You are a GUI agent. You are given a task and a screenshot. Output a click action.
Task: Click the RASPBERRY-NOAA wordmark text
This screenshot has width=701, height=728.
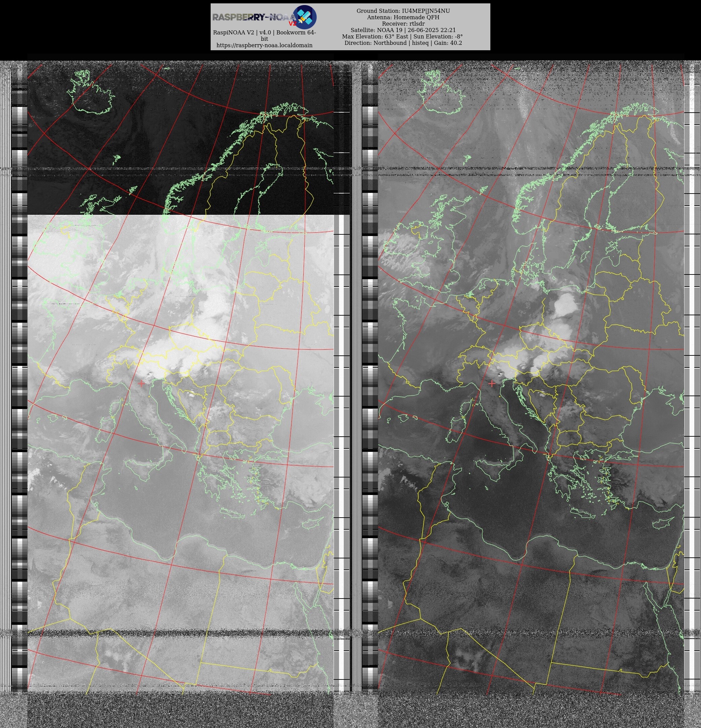tap(254, 17)
